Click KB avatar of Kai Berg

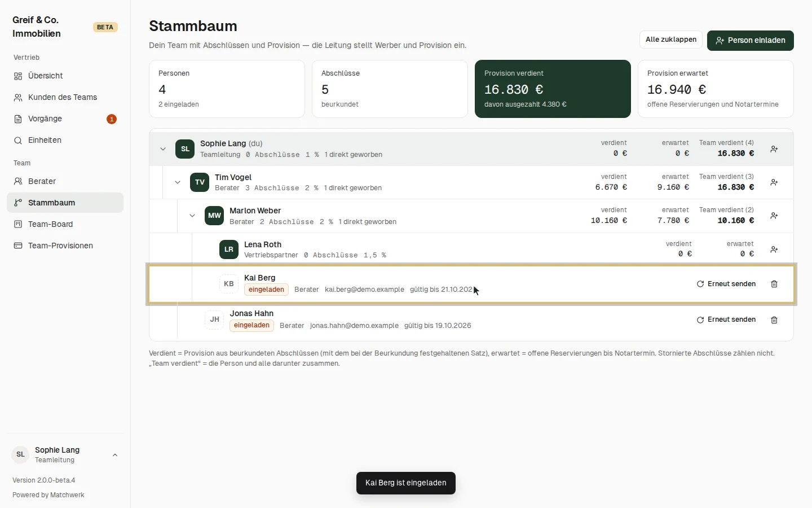click(229, 284)
